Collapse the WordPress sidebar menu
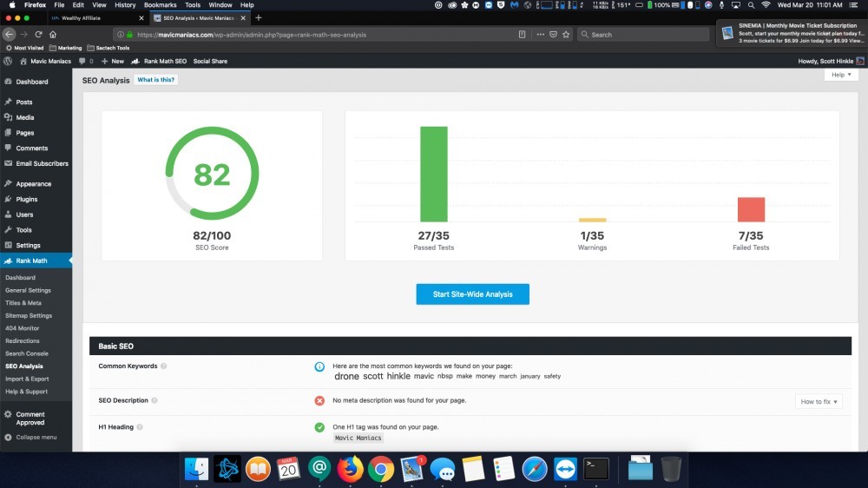 click(36, 437)
